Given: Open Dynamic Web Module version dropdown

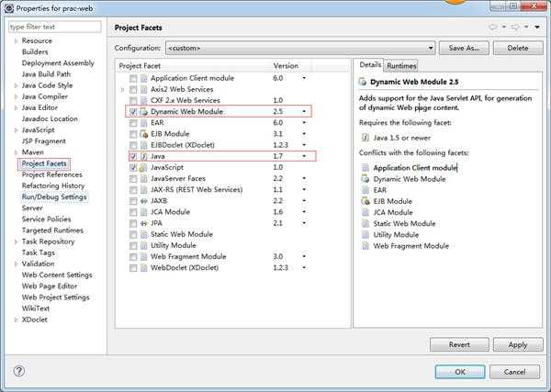Looking at the screenshot, I should tap(304, 112).
